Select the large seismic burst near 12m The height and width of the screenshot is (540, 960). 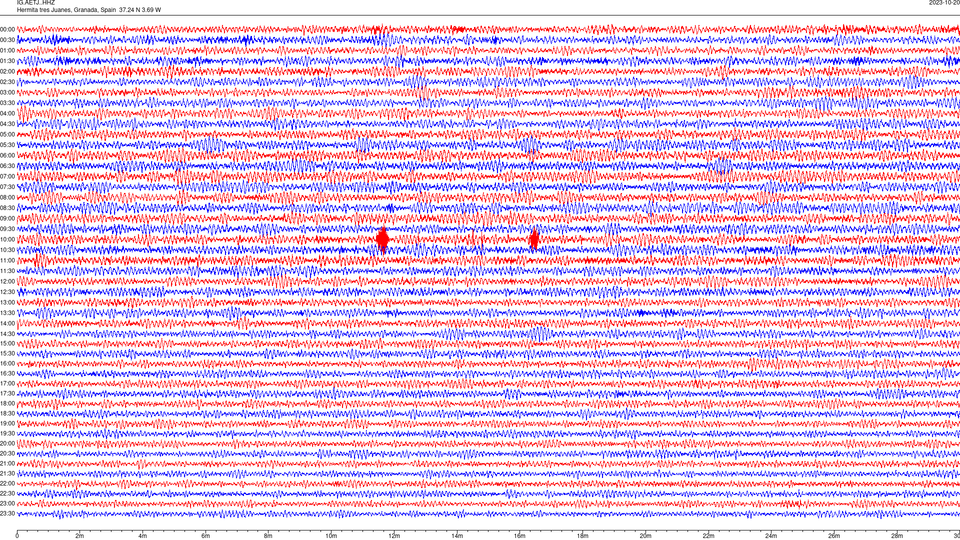pos(383,239)
